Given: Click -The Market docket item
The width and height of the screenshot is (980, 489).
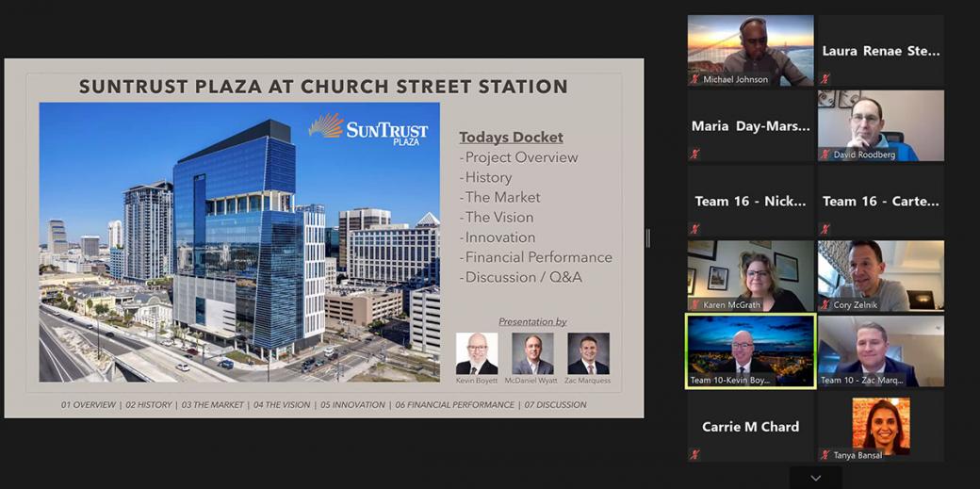Looking at the screenshot, I should [500, 197].
